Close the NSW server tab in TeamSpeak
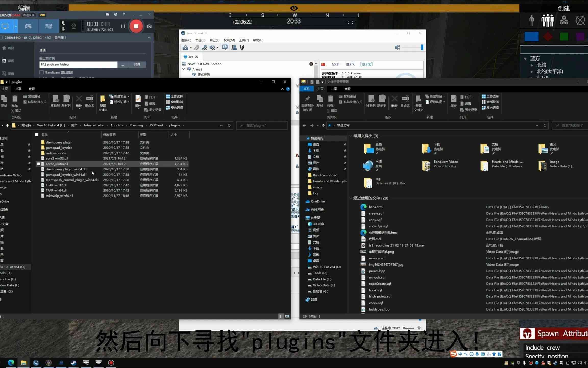 pyautogui.click(x=197, y=57)
